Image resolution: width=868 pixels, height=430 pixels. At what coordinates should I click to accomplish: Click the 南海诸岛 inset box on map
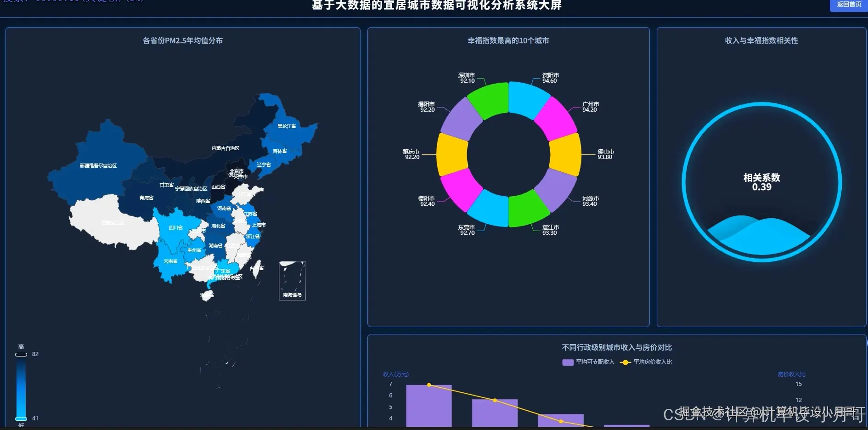(292, 281)
